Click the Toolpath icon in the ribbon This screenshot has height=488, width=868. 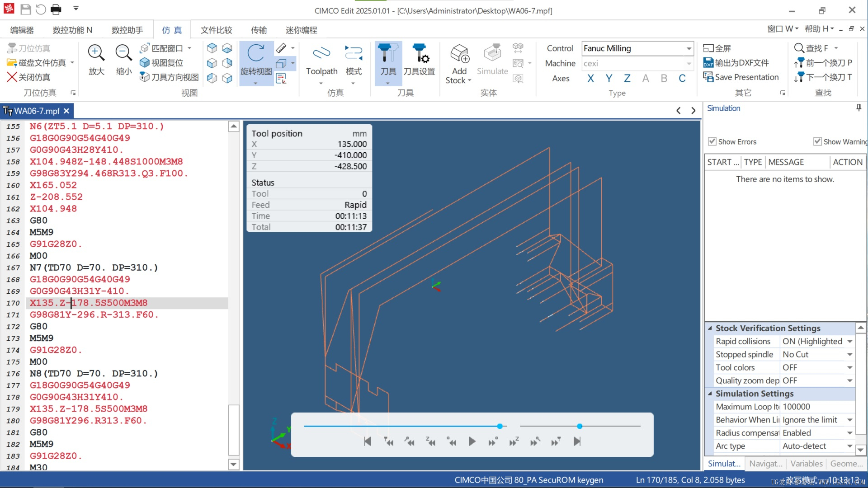321,53
